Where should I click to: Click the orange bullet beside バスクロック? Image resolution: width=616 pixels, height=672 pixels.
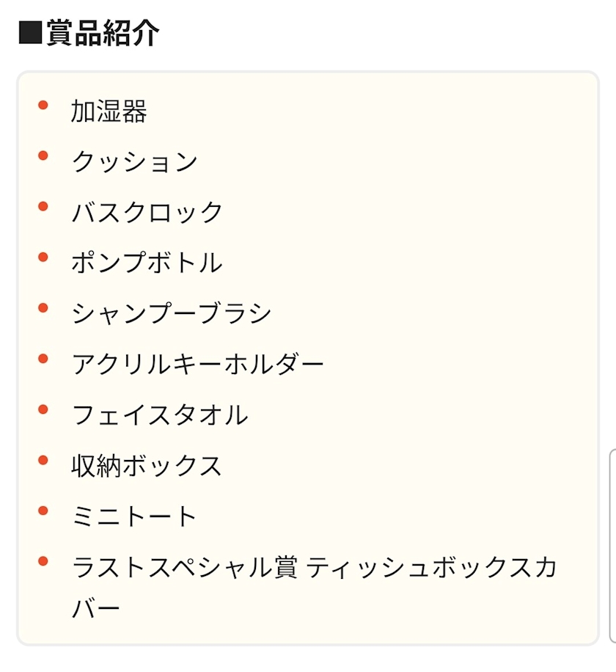click(43, 206)
